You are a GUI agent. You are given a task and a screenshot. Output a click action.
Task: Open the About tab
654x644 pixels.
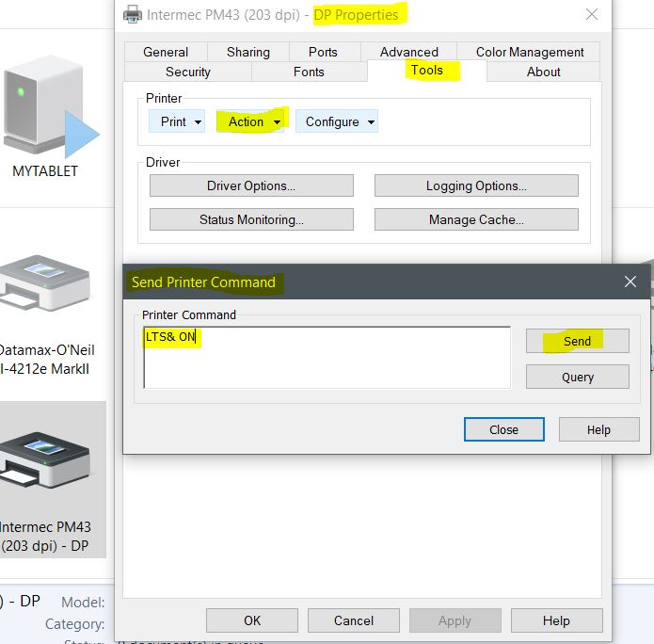(x=544, y=72)
